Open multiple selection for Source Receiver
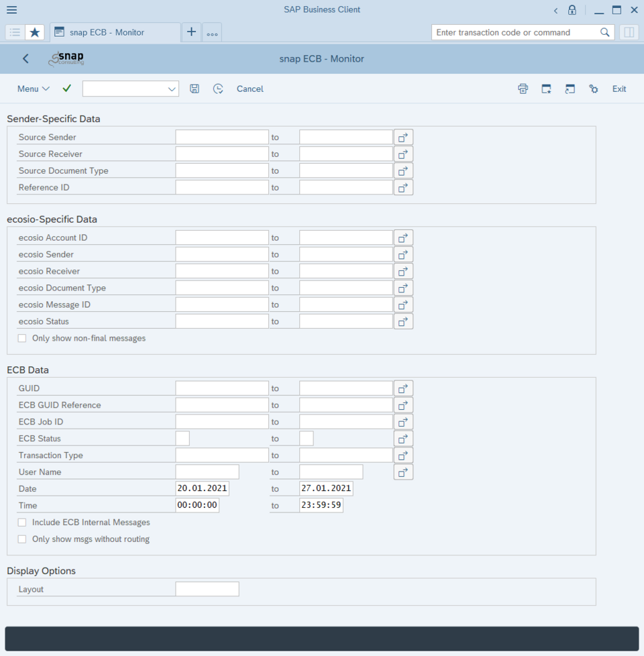The width and height of the screenshot is (644, 656). coord(403,154)
